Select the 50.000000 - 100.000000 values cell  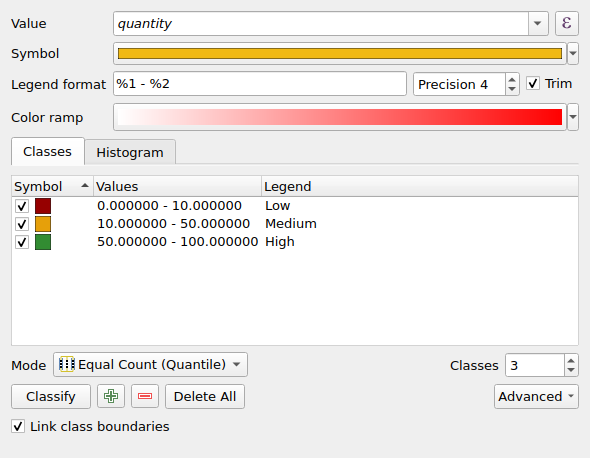178,242
